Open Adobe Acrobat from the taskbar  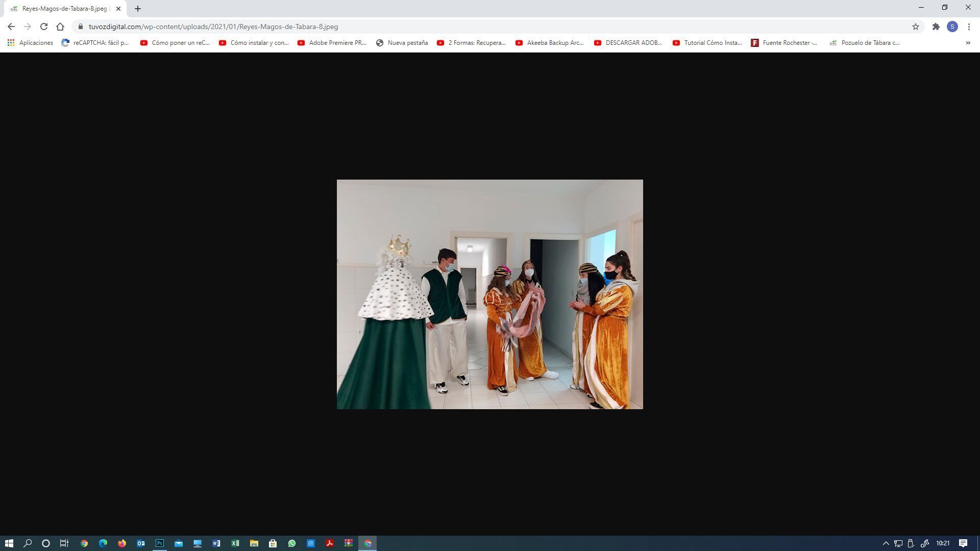(330, 543)
